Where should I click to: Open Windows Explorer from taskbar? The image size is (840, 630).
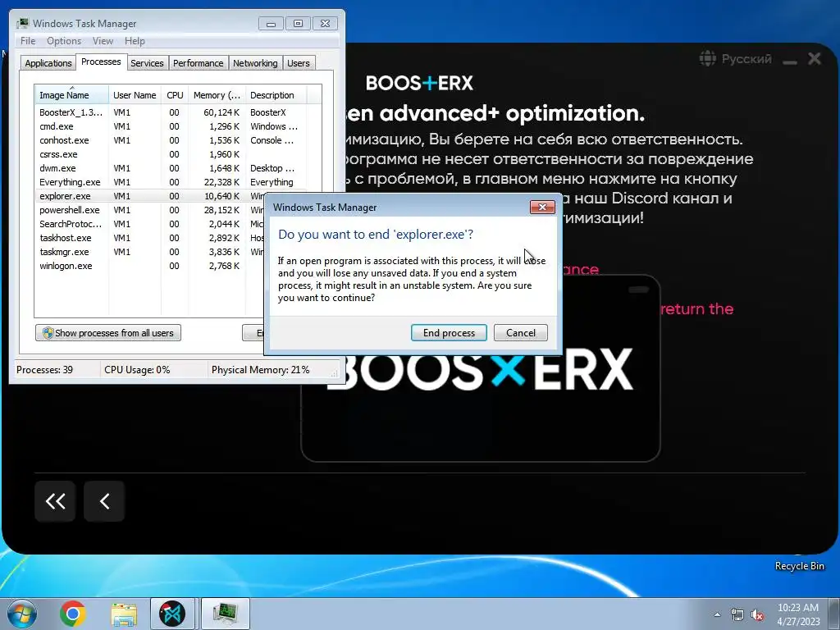pos(124,614)
